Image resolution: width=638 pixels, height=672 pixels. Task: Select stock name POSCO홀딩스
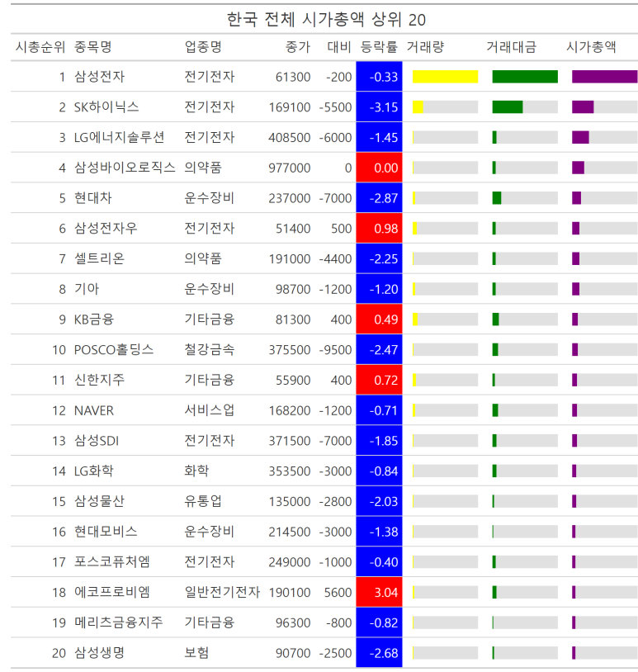(114, 350)
